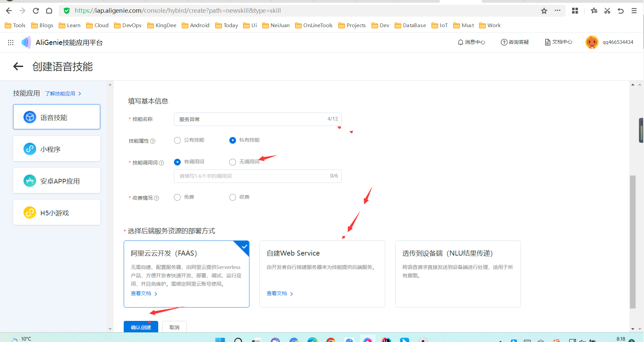Switch to the 小程序 sidebar item

[x=57, y=149]
